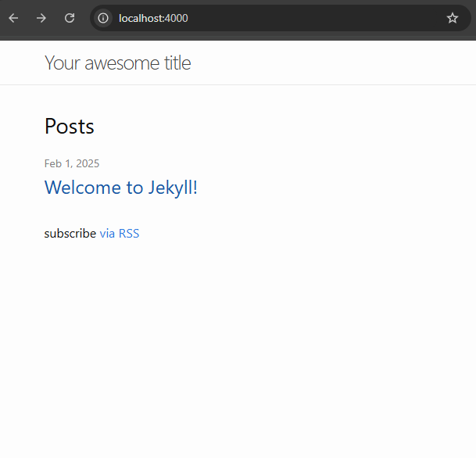Click the post date "Feb 1, 2025"

72,163
